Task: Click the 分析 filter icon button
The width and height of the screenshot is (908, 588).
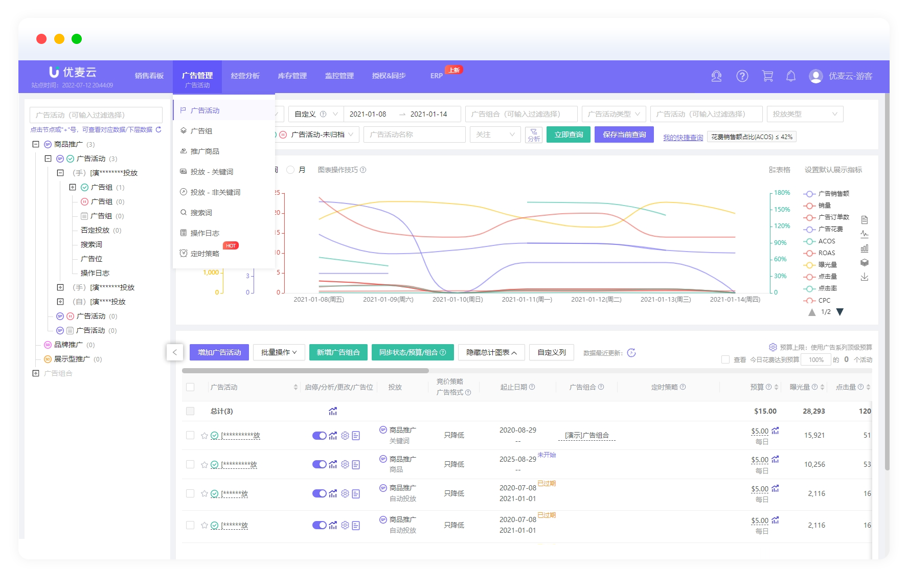Action: (533, 135)
